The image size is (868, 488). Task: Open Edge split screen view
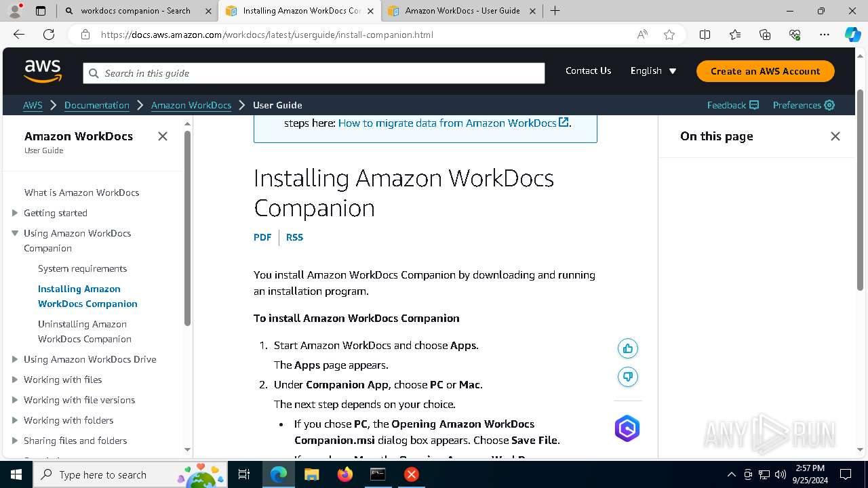coord(705,35)
